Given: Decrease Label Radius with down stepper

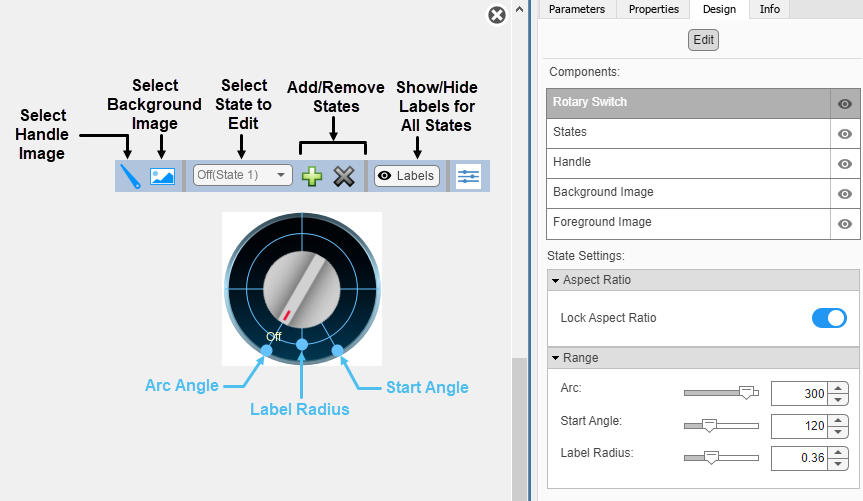Looking at the screenshot, I should click(838, 464).
